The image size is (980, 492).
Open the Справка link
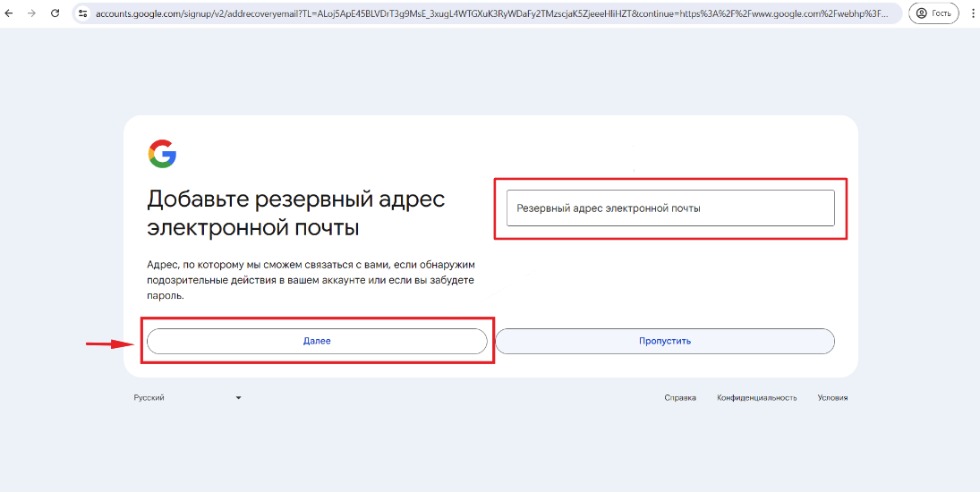tap(680, 398)
